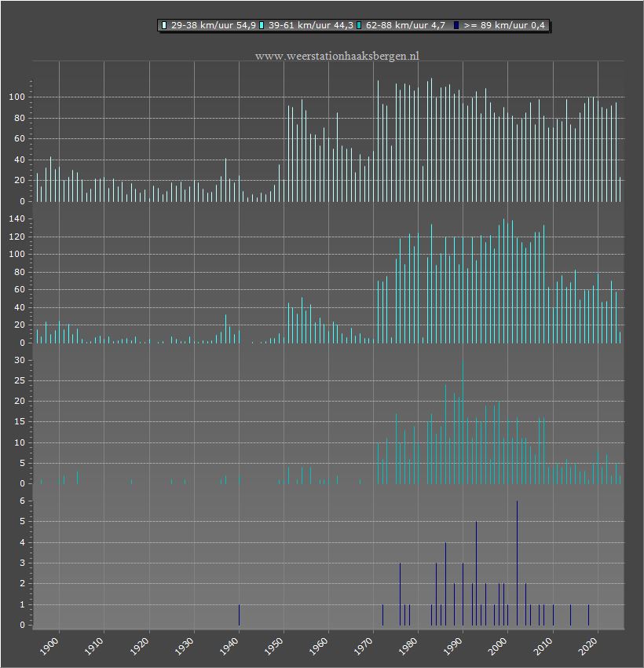The image size is (644, 668).
Task: Click the www.weerstationhaaksbergen.nl chart title
Action: [x=337, y=56]
